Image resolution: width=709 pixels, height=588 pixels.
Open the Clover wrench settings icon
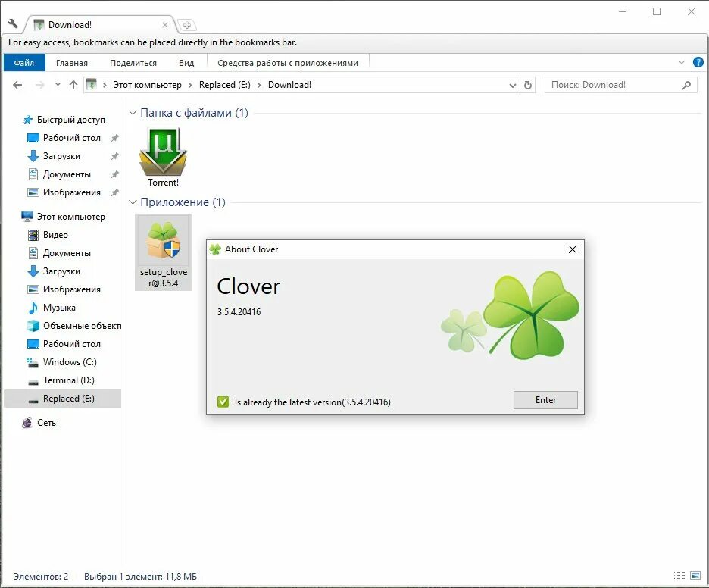tap(13, 23)
